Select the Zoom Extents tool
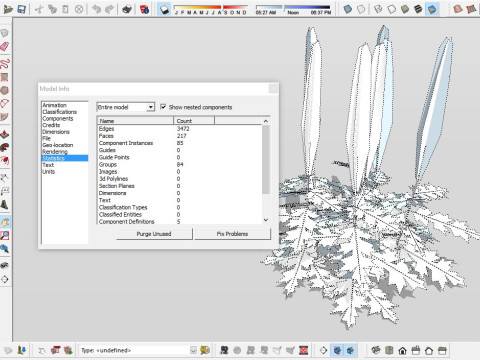The height and width of the screenshot is (360, 480). coord(5,249)
